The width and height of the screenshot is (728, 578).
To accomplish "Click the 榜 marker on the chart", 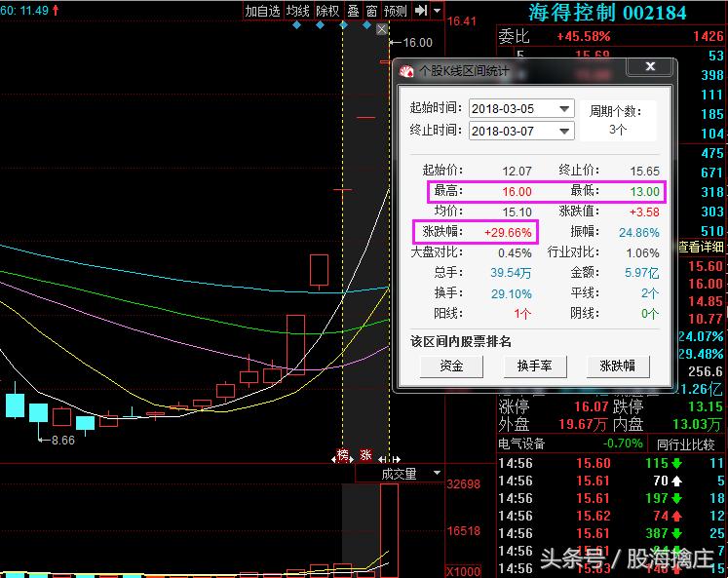I will pyautogui.click(x=343, y=454).
